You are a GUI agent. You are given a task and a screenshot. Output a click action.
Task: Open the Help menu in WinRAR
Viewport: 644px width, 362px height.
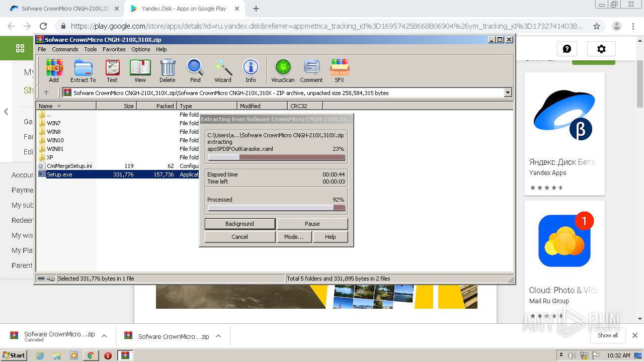click(x=161, y=49)
